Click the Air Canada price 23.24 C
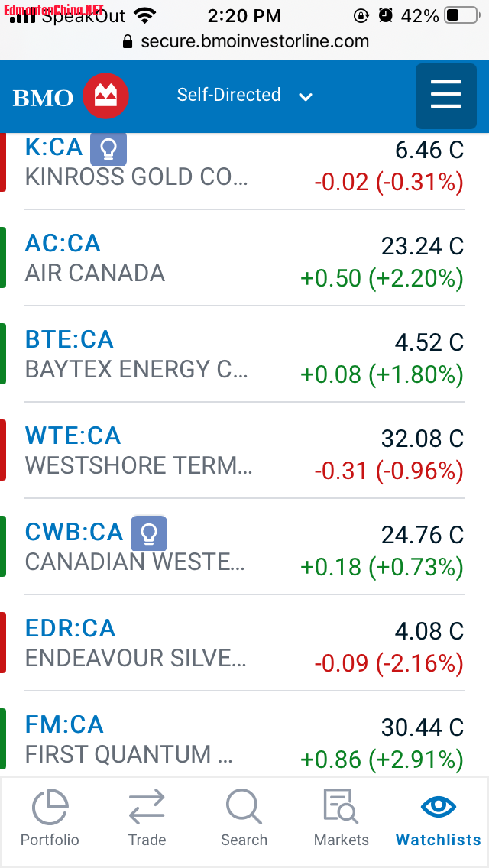This screenshot has width=489, height=868. click(x=423, y=245)
